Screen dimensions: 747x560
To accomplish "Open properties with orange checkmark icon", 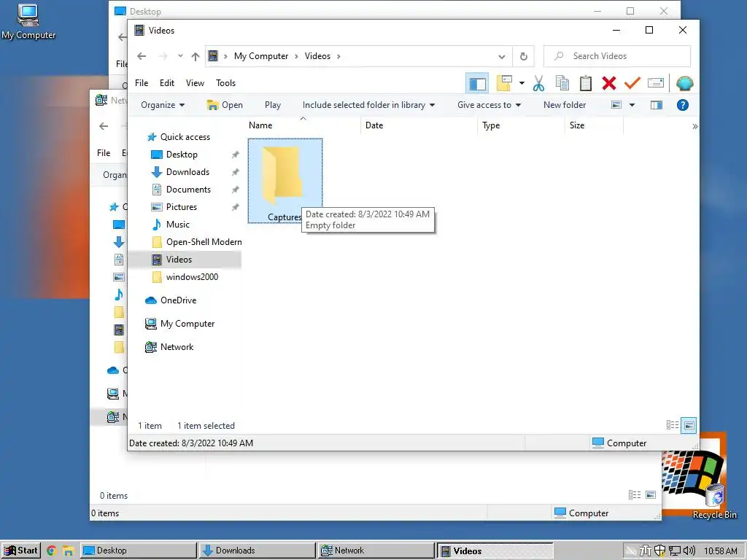I will pyautogui.click(x=632, y=83).
